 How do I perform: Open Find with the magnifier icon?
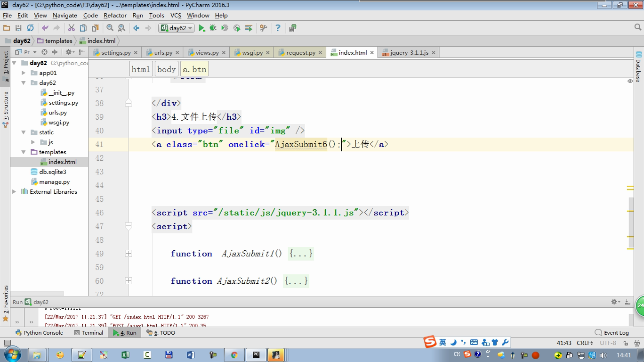click(x=110, y=28)
